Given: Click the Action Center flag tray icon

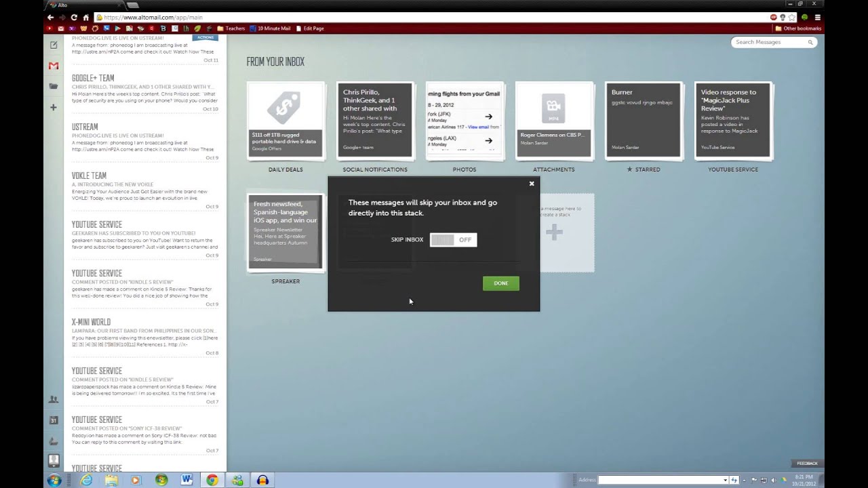Looking at the screenshot, I should tap(754, 480).
